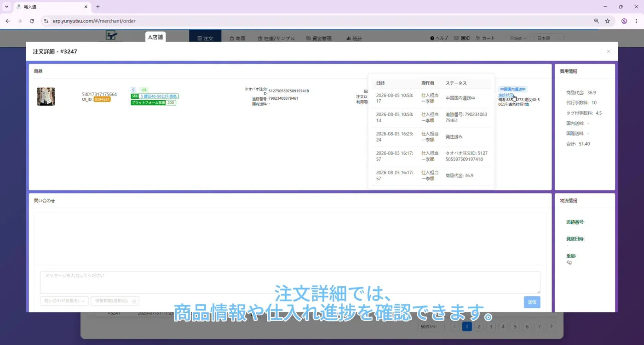
Task: Click the A店舗 store label
Action: (x=155, y=37)
